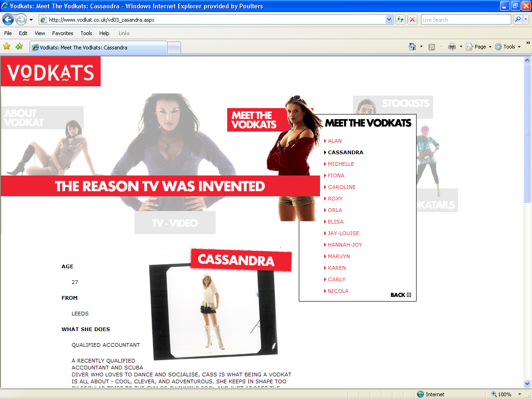Open the Help menu

click(104, 33)
